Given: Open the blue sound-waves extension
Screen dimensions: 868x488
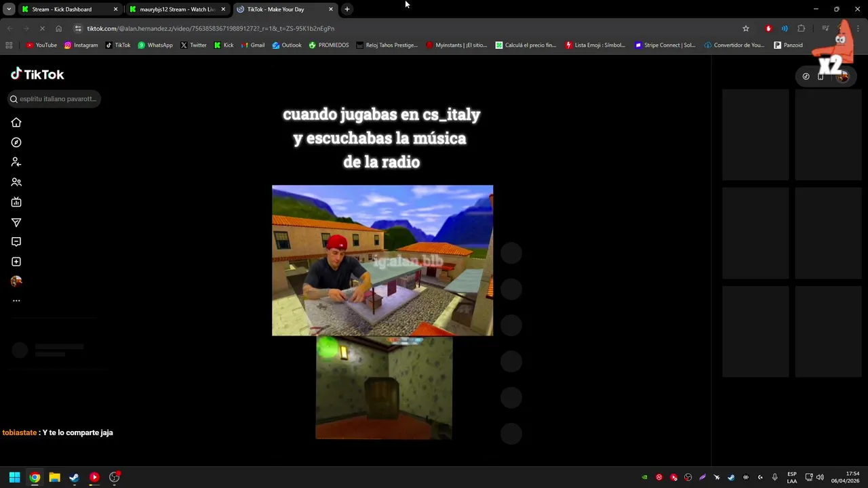Looking at the screenshot, I should [x=785, y=28].
